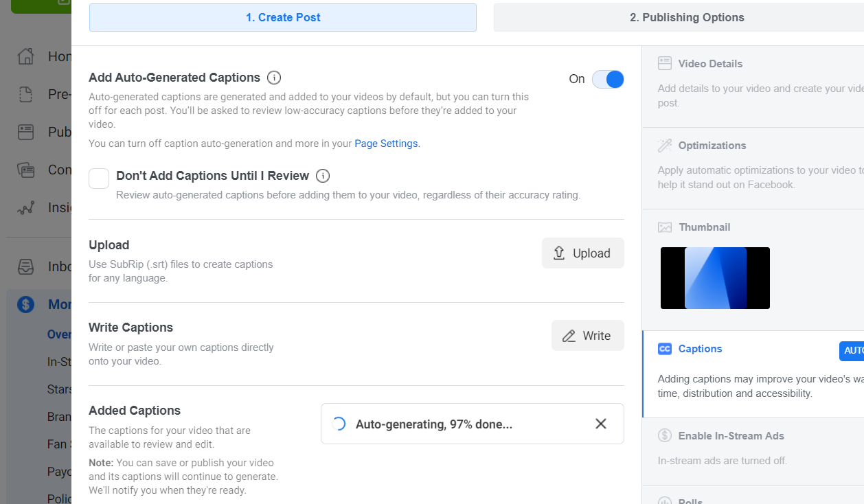Viewport: 864px width, 504px height.
Task: Click the auto-generating progress spinner
Action: (x=339, y=424)
